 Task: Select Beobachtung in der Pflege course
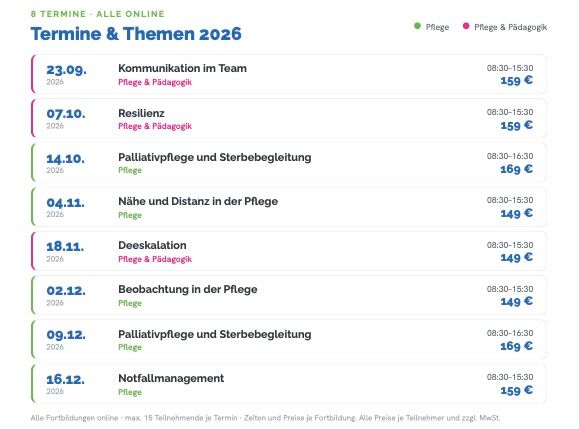(x=289, y=295)
